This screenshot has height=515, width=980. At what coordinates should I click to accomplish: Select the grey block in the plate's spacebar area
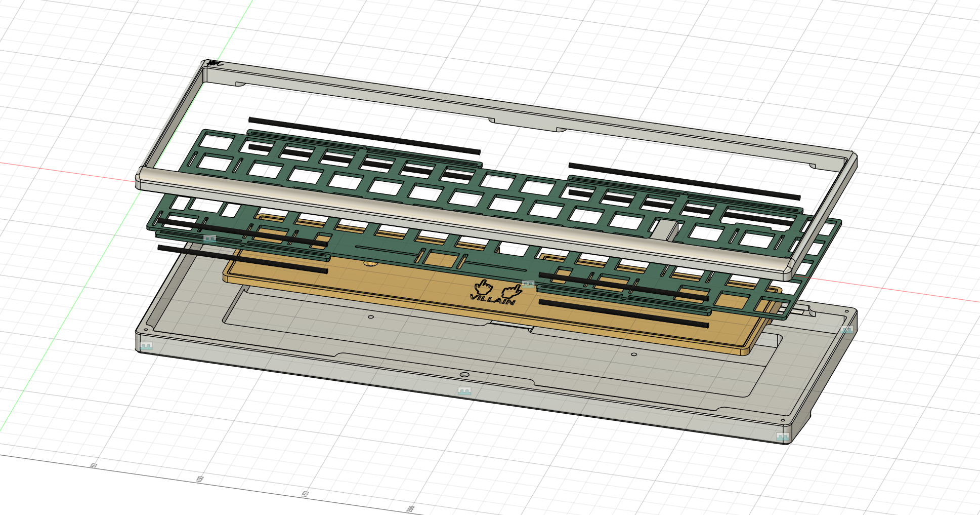click(x=663, y=230)
